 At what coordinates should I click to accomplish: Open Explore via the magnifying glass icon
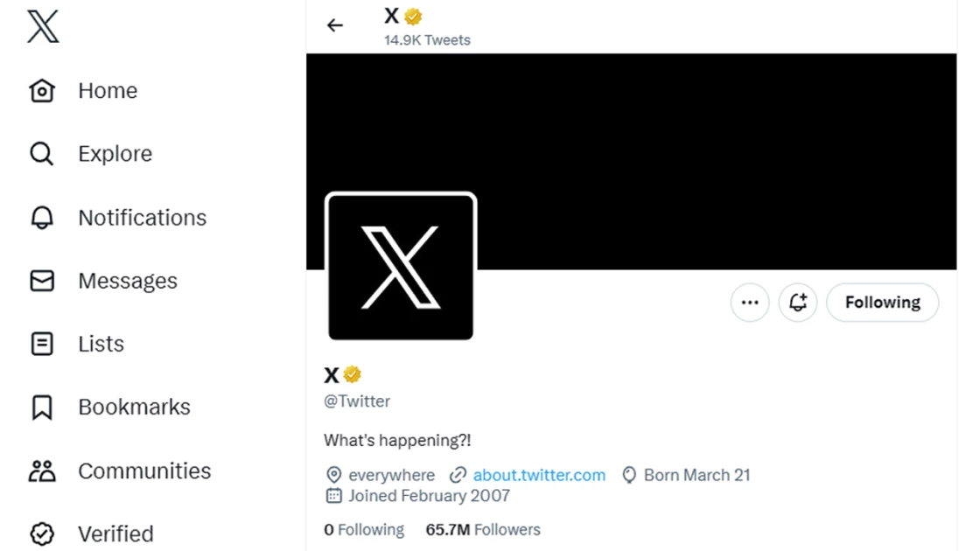point(41,153)
